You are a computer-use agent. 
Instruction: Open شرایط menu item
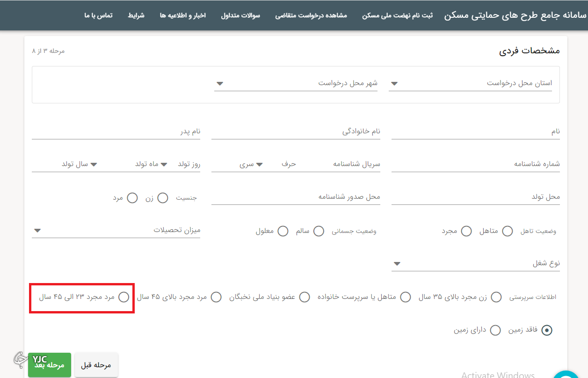[x=136, y=15]
